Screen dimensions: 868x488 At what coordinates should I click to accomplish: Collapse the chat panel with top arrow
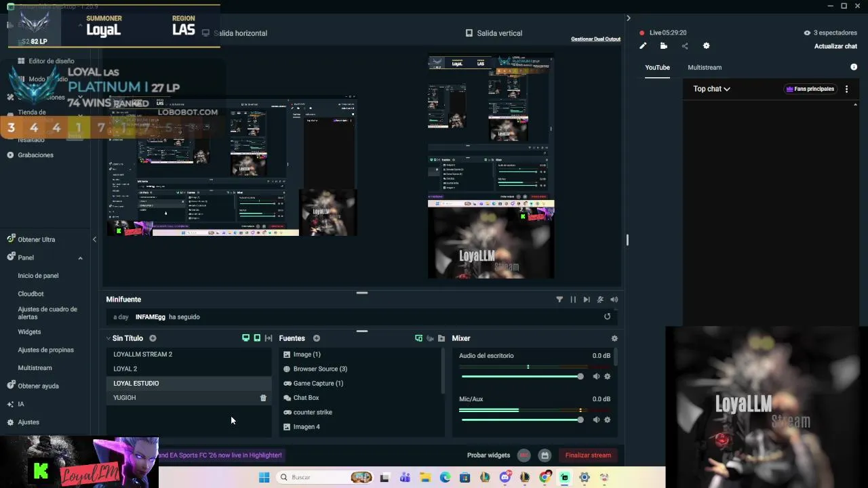click(x=629, y=18)
